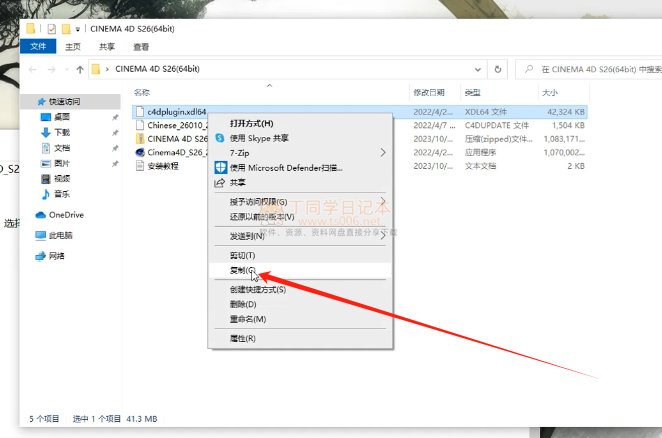The height and width of the screenshot is (438, 662).
Task: Click the pin icon next to 桌面
Action: point(115,117)
